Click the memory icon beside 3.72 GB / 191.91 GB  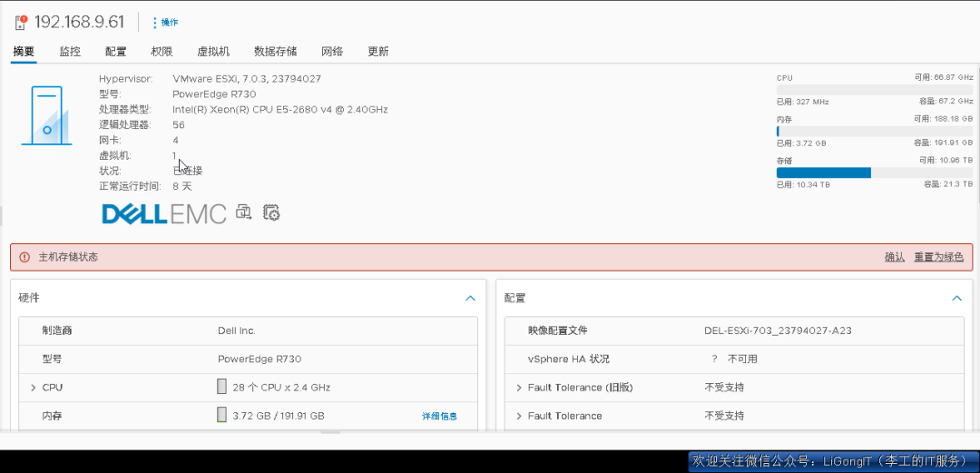coord(221,415)
